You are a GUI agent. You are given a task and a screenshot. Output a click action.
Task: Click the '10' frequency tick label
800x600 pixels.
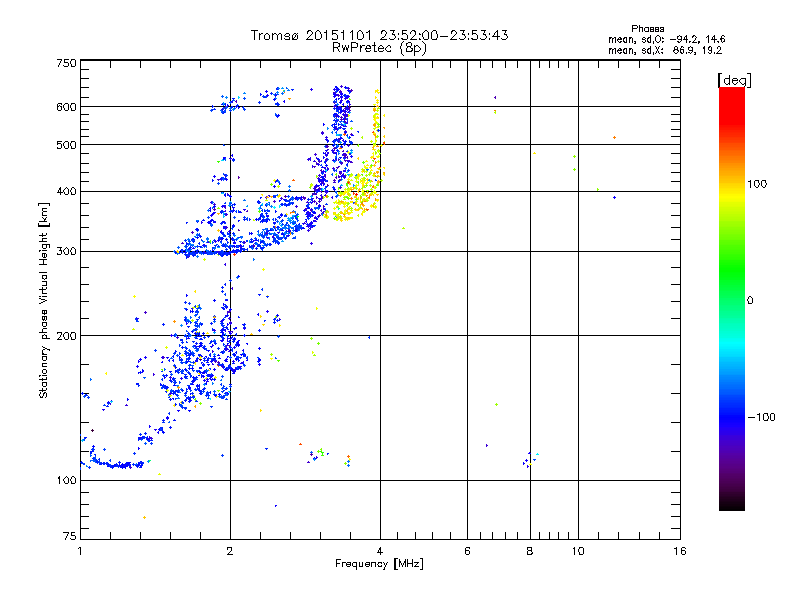point(578,551)
